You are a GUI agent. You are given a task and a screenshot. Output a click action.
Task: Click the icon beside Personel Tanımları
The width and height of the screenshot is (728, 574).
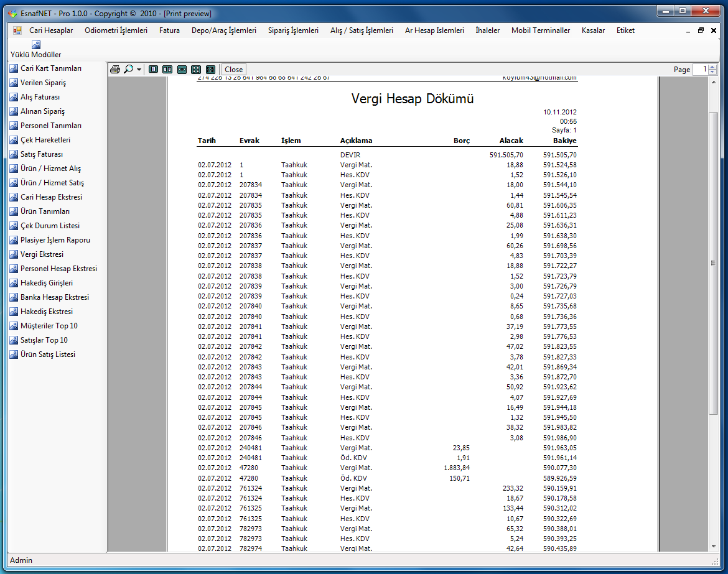point(14,126)
